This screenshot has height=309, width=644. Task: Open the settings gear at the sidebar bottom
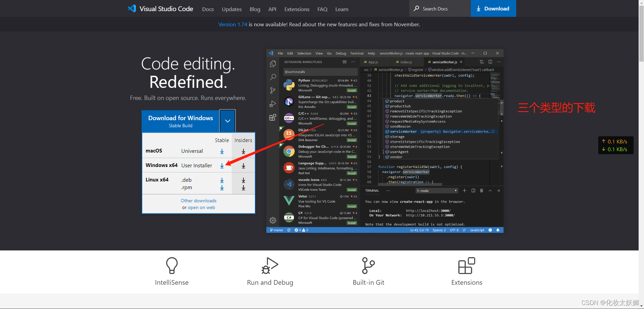click(272, 220)
